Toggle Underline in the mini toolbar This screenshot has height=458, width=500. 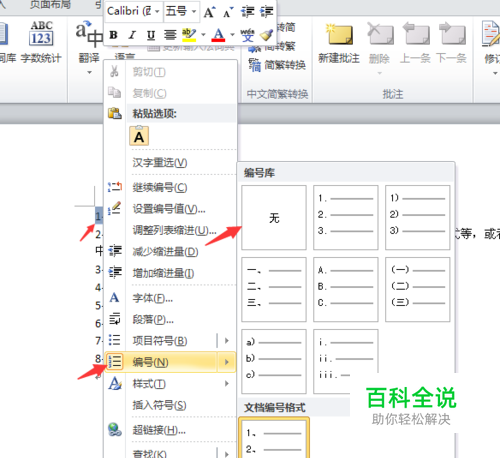pyautogui.click(x=151, y=35)
